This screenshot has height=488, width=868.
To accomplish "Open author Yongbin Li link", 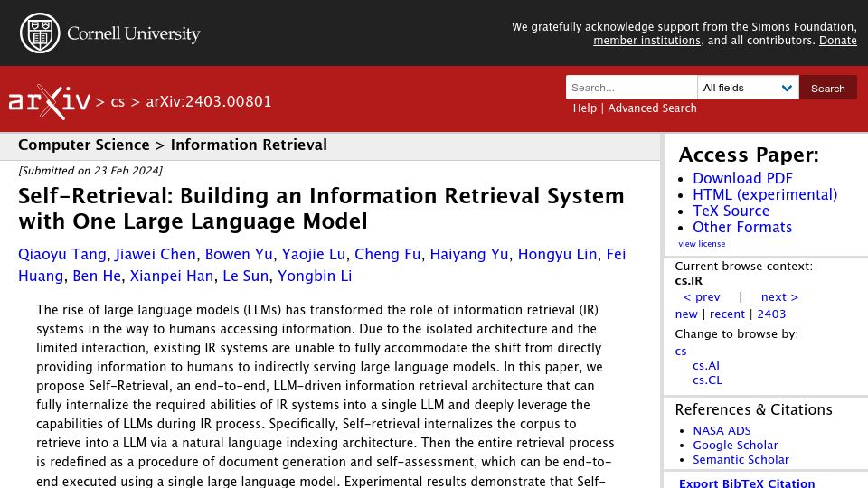I will (315, 277).
